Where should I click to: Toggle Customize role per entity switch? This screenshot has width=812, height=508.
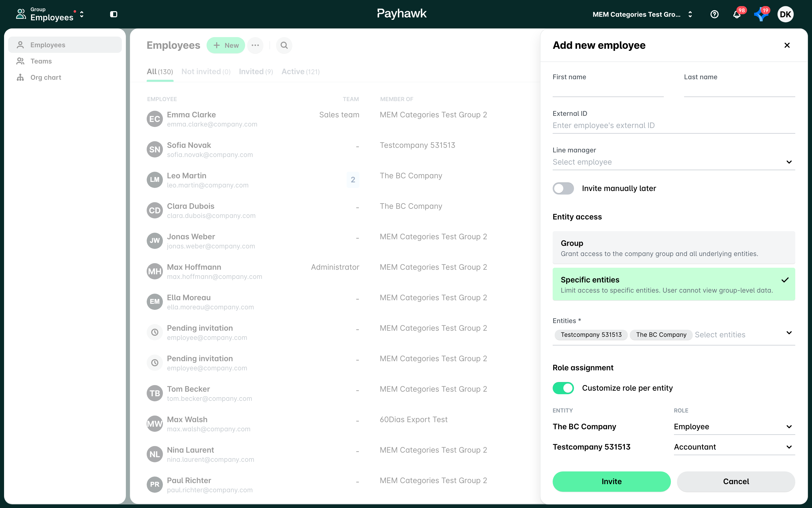coord(563,388)
